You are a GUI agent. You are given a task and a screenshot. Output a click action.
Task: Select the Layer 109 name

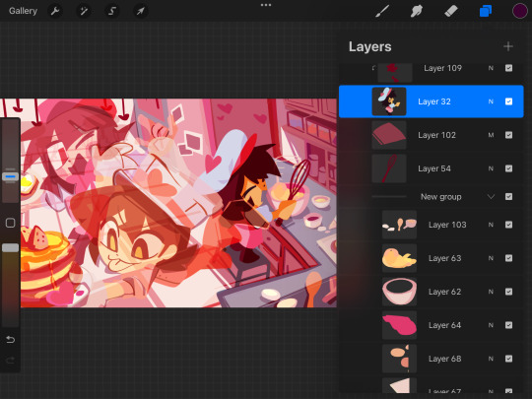[x=442, y=68]
